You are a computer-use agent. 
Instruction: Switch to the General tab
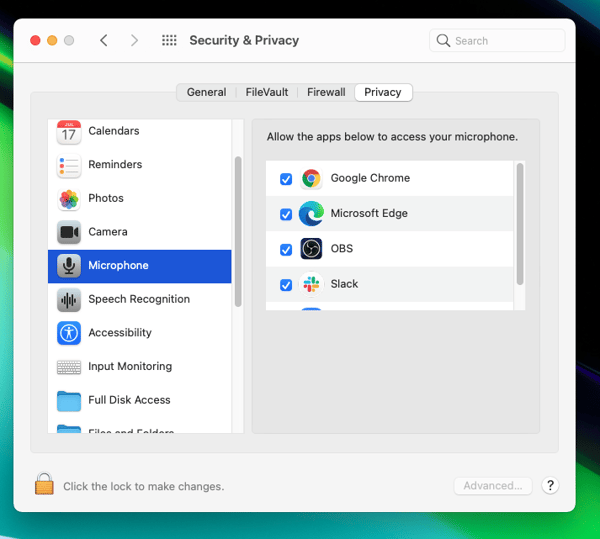pos(206,92)
